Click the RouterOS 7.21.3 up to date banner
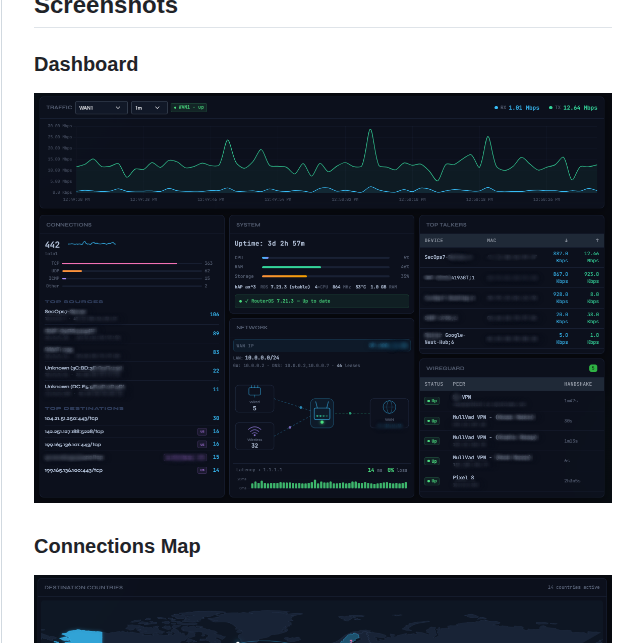Viewport: 642px width, 643px height. coord(322,301)
